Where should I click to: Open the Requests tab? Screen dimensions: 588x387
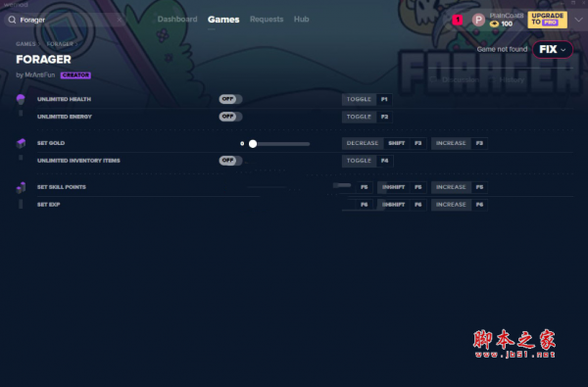click(267, 20)
